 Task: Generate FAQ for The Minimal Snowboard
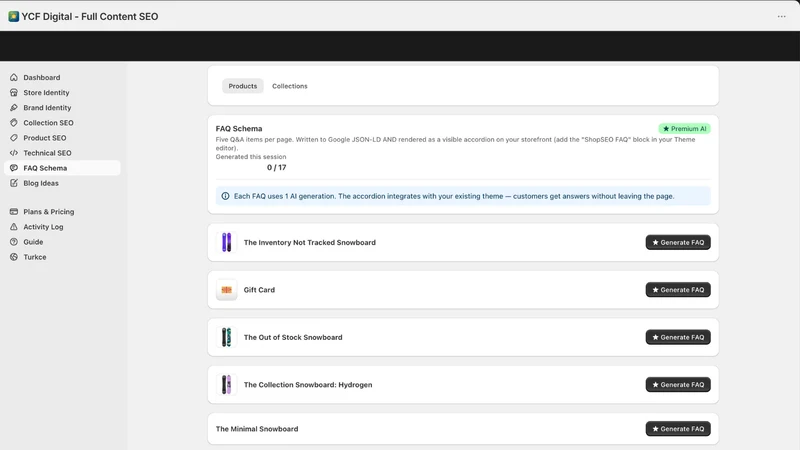coord(678,429)
